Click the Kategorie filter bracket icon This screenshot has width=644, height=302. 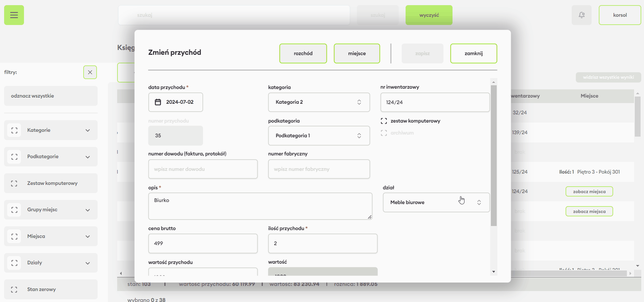(14, 130)
